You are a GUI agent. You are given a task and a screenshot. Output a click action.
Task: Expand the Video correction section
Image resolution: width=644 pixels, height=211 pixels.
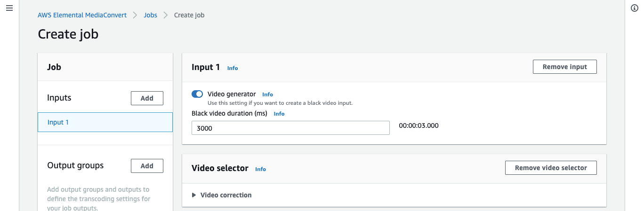222,195
